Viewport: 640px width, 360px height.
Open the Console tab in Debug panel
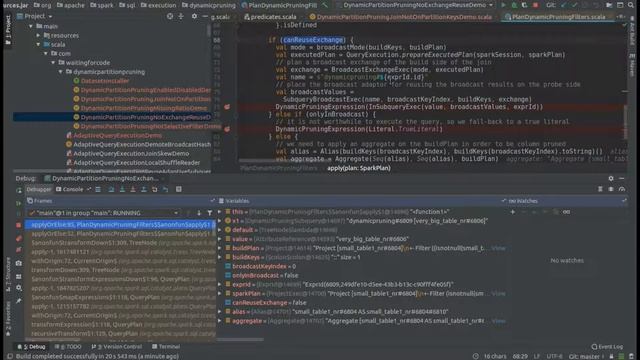tap(70, 189)
